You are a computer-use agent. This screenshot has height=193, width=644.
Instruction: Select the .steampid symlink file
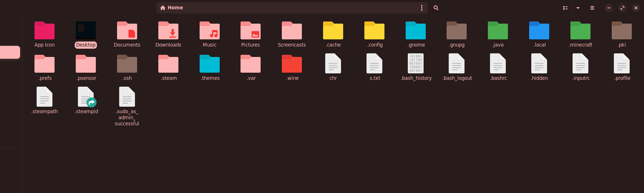(x=86, y=97)
